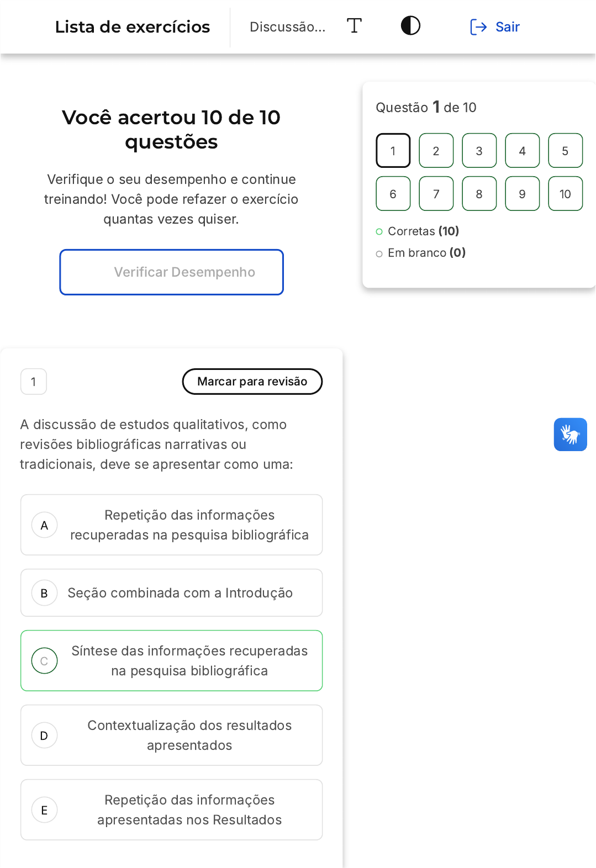Image resolution: width=596 pixels, height=868 pixels.
Task: Jump to question 5 box
Action: coord(565,151)
